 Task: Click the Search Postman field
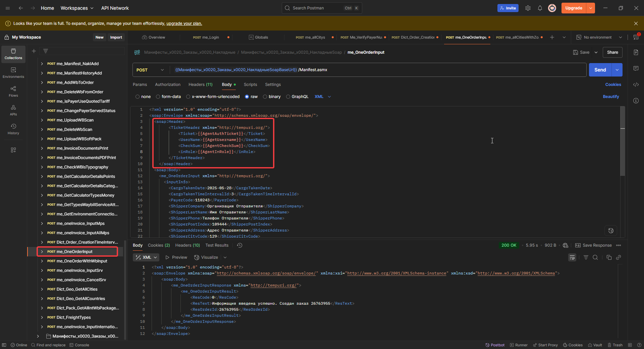[x=322, y=8]
